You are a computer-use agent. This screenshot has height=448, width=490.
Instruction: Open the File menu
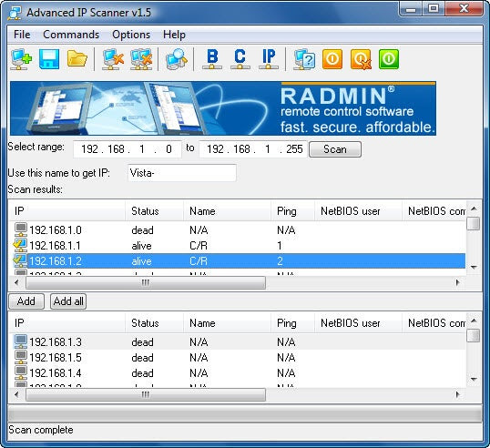22,35
